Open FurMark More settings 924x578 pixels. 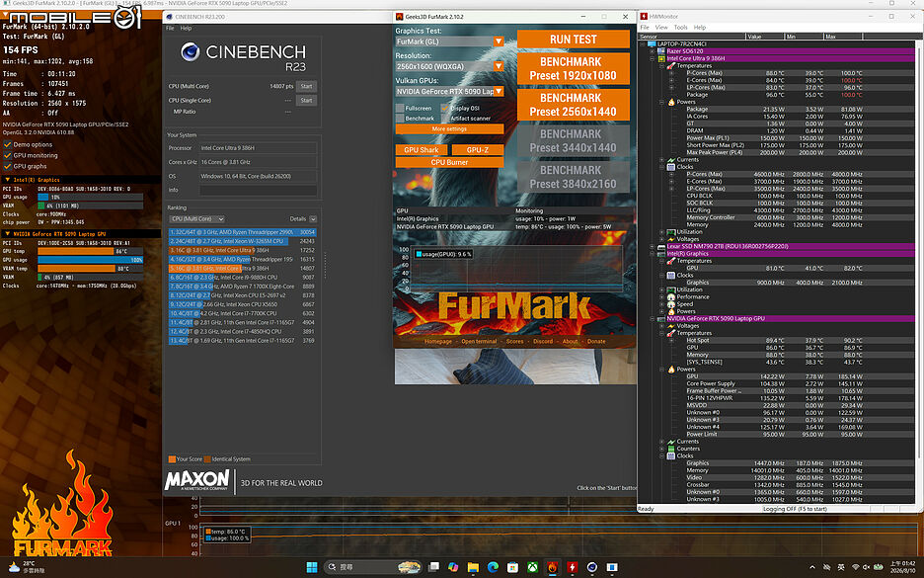(449, 129)
